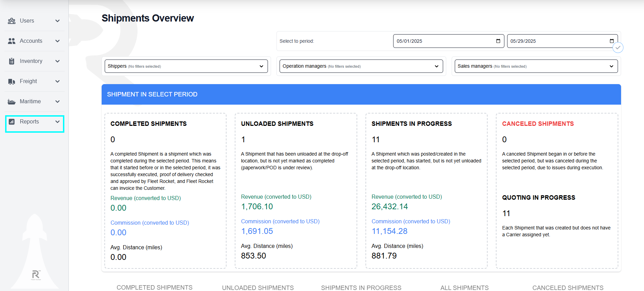Screen dimensions: 644x291
Task: Open the Accounts sidebar menu
Action: [x=34, y=41]
